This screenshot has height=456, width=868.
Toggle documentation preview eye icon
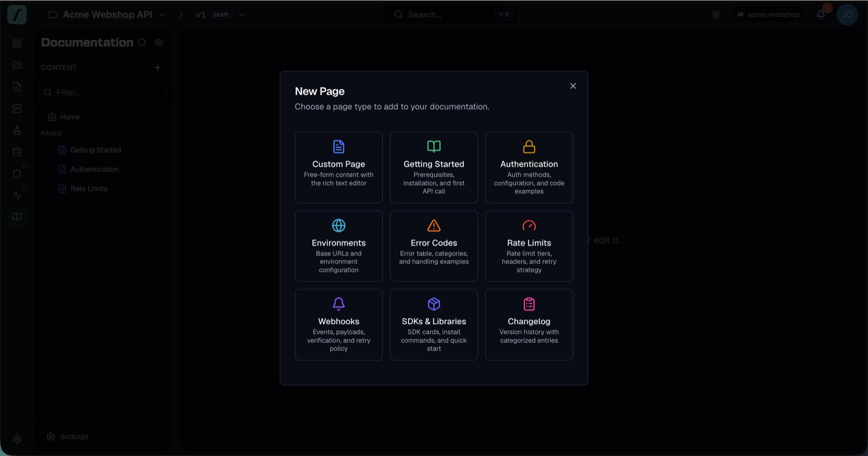tap(159, 42)
